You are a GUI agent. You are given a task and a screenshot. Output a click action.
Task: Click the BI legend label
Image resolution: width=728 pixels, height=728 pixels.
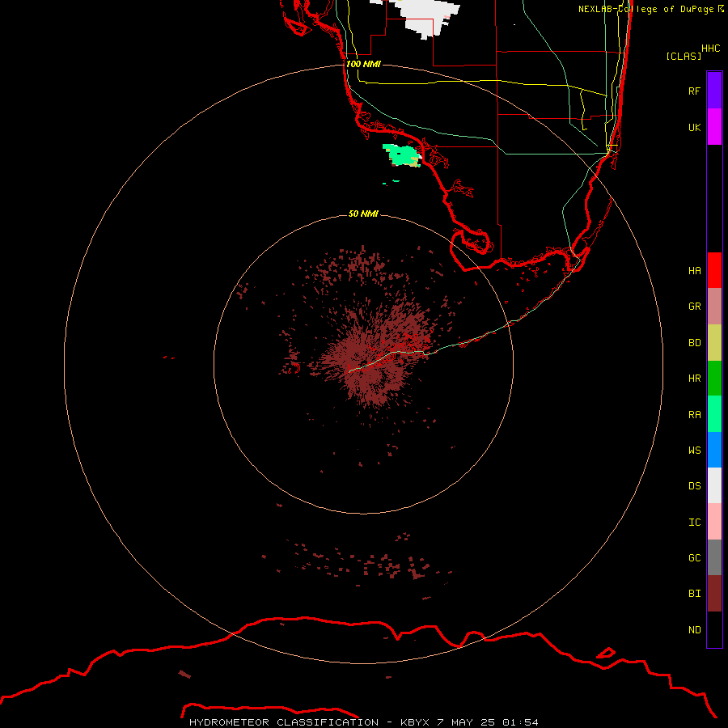694,594
